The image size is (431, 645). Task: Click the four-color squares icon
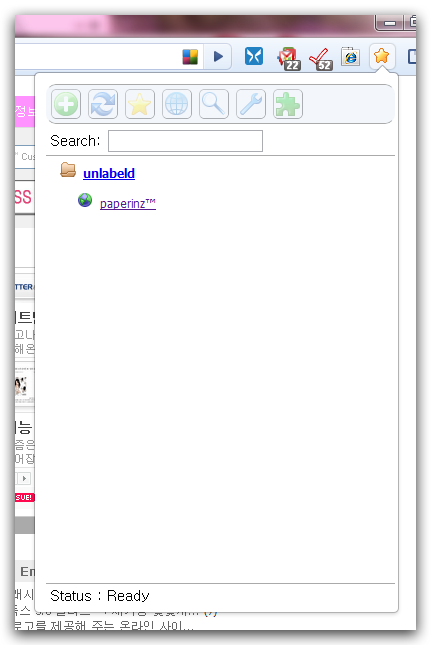coord(190,57)
